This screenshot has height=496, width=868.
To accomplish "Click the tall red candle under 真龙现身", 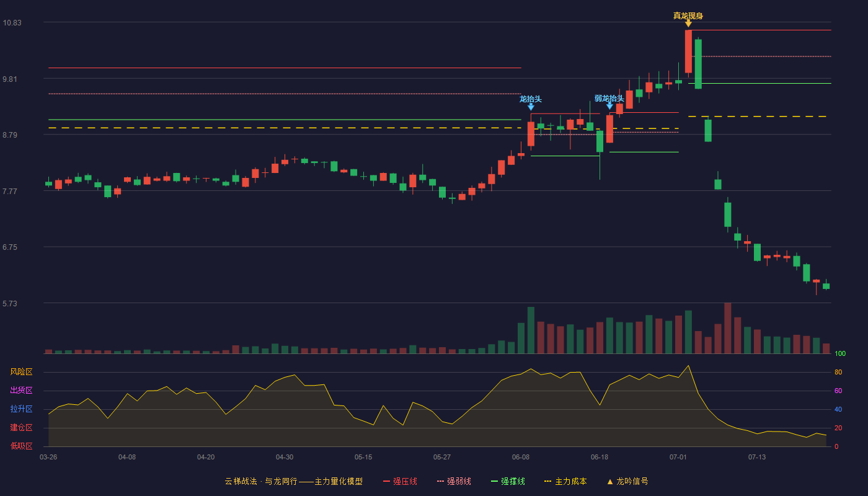I will [688, 51].
